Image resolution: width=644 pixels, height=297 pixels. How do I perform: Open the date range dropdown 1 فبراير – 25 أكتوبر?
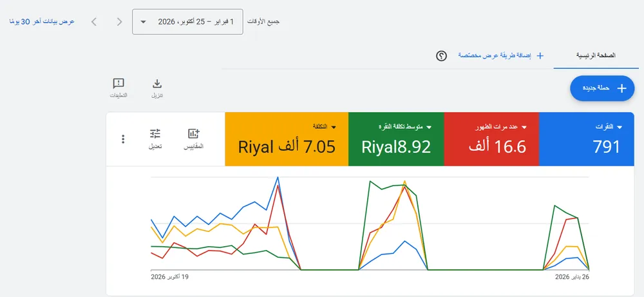(187, 22)
